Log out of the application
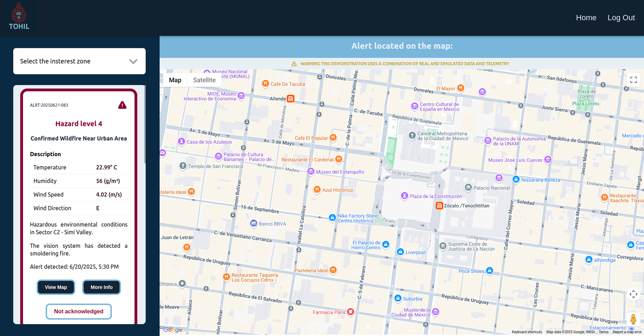Viewport: 644px width, 336px height. [x=621, y=18]
